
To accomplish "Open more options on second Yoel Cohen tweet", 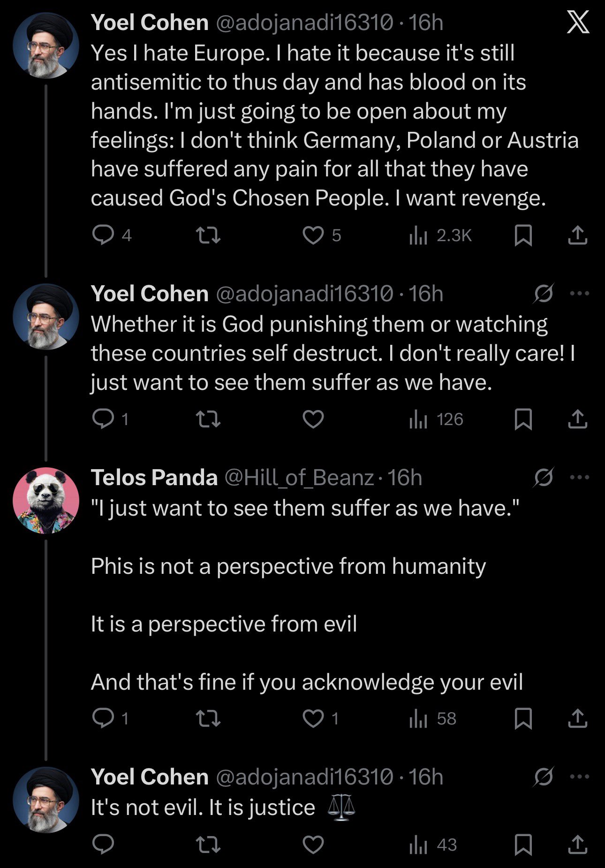I will 579,294.
